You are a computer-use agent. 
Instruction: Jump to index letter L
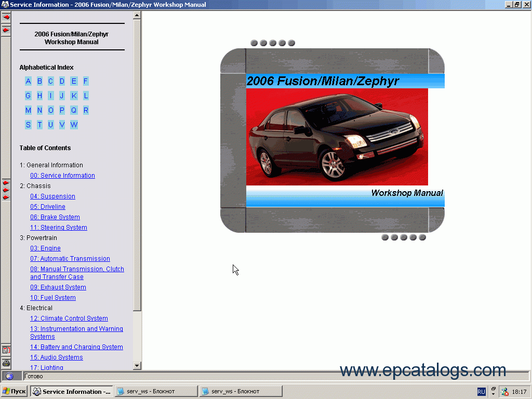[86, 96]
